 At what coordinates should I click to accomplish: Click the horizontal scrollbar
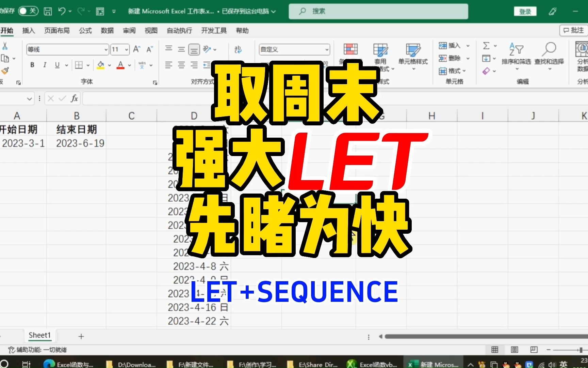(x=486, y=337)
